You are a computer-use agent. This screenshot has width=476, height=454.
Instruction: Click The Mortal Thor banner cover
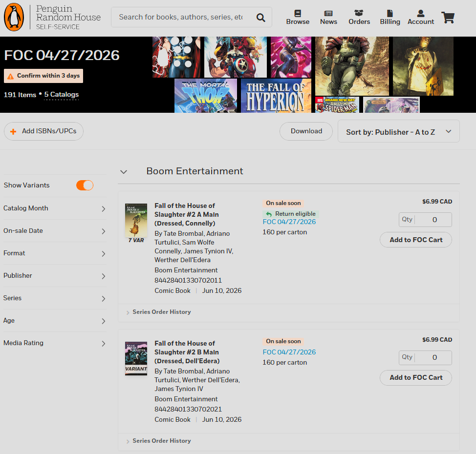tap(206, 96)
